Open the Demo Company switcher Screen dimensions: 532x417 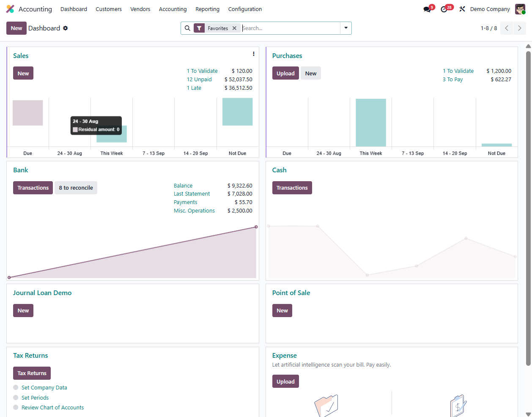[x=490, y=9]
